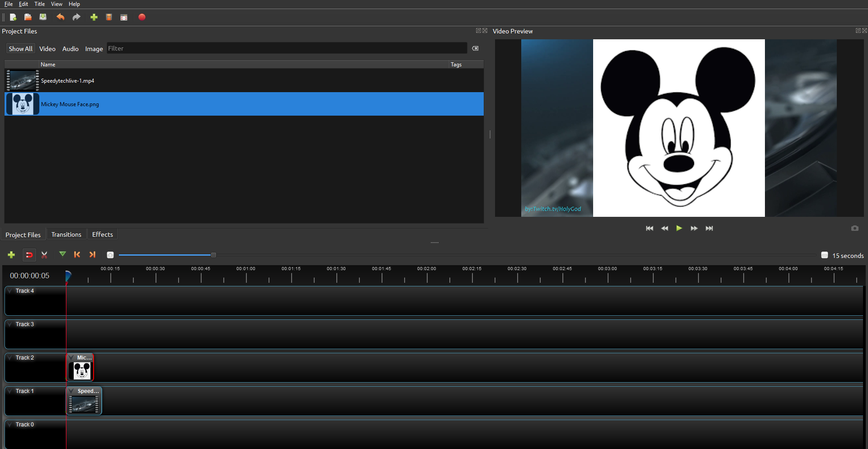Open the Title menu
Viewport: 868px width, 449px height.
coord(39,4)
